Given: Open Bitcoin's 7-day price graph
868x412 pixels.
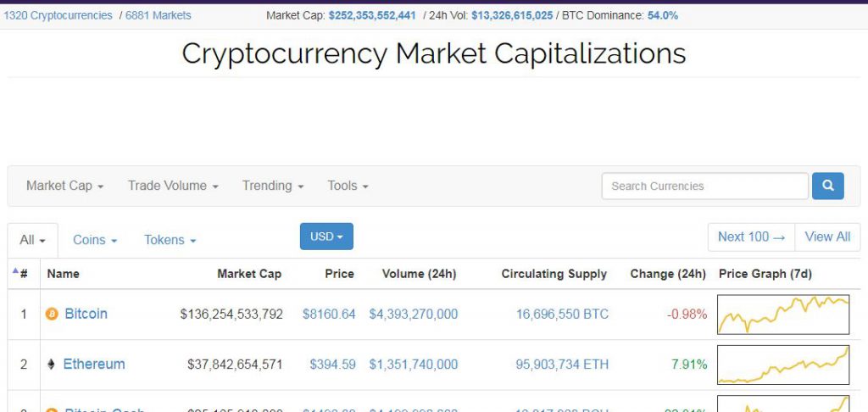Looking at the screenshot, I should click(x=783, y=315).
